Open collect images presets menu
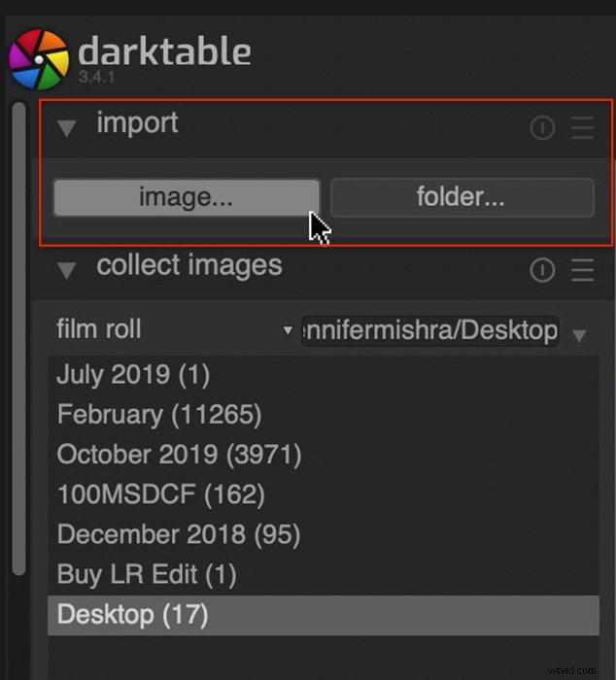Screen dimensions: 616x680 point(583,270)
